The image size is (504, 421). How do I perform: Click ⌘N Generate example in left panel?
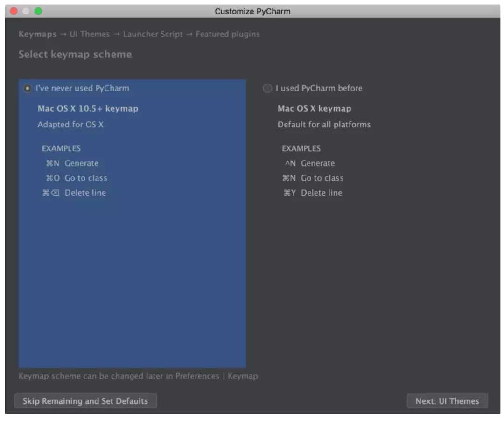tap(72, 163)
